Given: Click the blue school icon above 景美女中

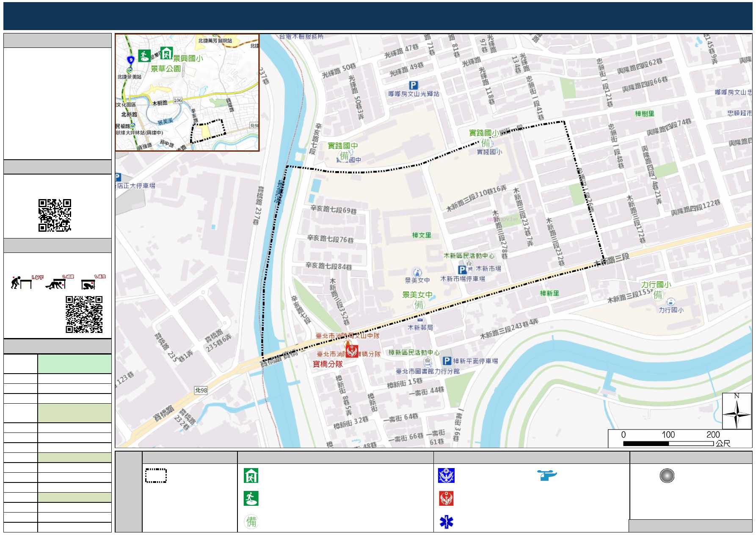Looking at the screenshot, I should [417, 273].
